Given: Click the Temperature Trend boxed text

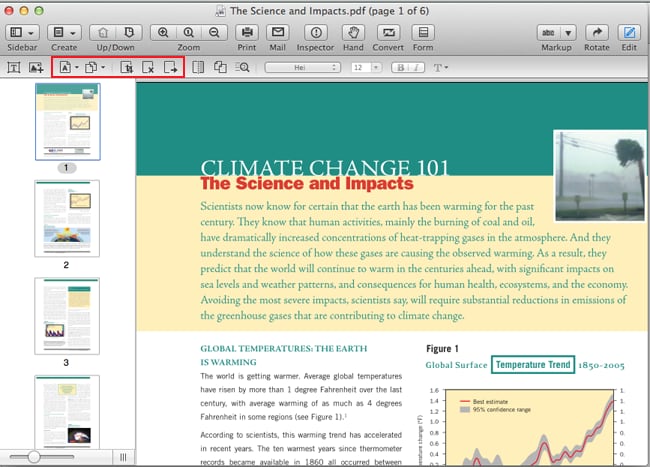Looking at the screenshot, I should (533, 365).
